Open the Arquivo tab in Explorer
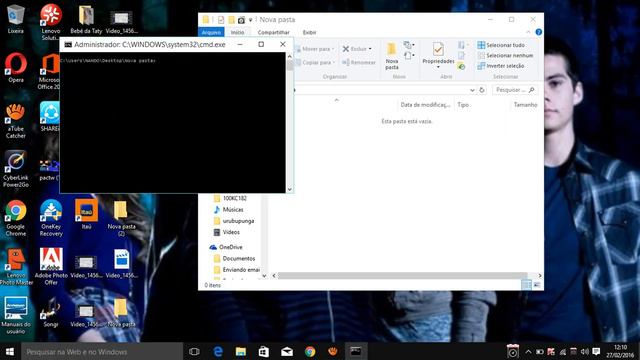640x360 pixels. (211, 32)
